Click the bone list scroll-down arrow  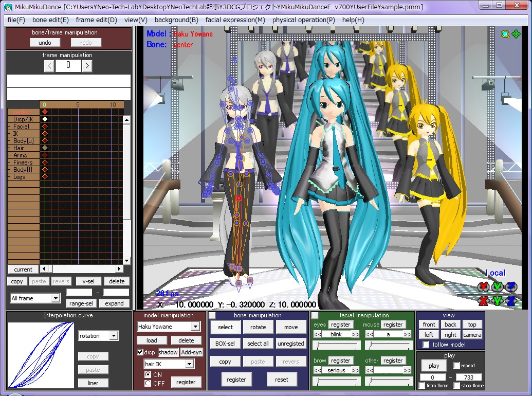(x=126, y=261)
